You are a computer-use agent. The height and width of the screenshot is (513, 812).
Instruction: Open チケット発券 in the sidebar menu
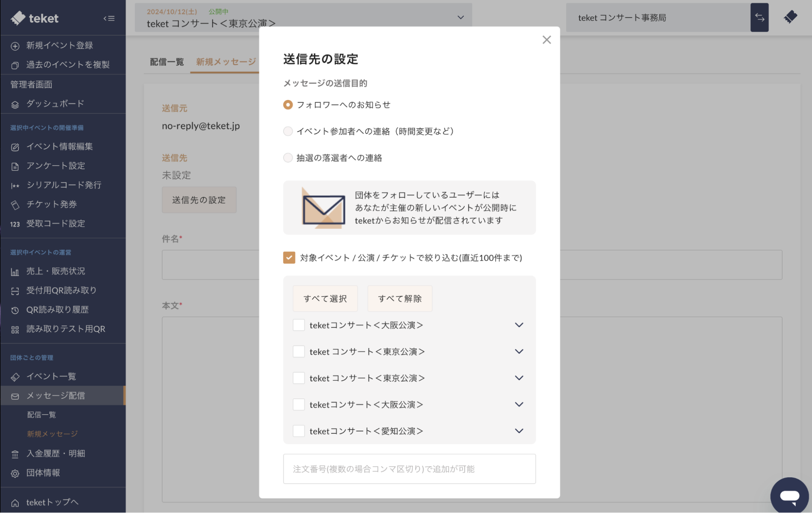click(51, 204)
